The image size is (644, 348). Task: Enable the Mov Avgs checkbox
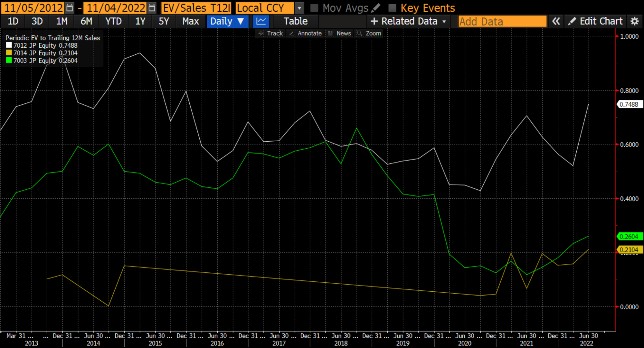coord(314,8)
